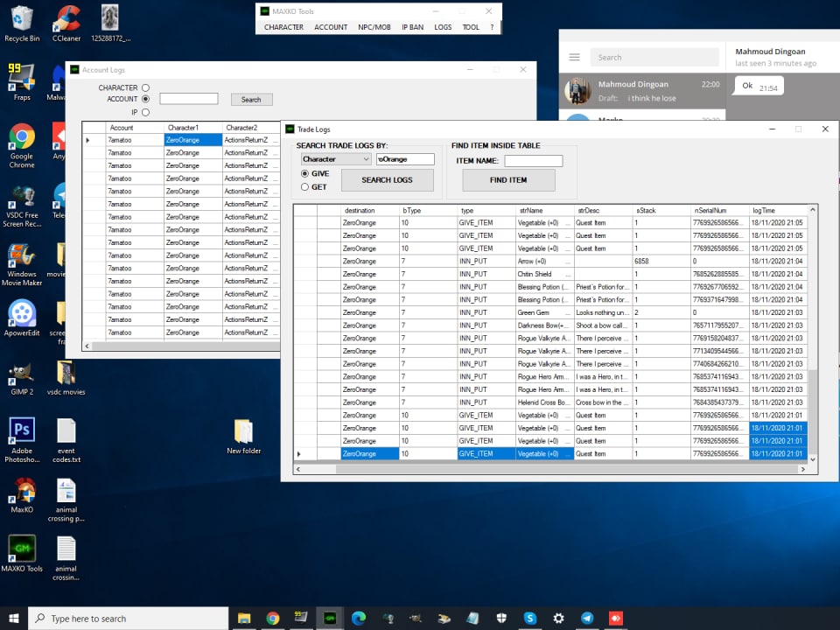Open NPC/MOB menu in MAXKO Tools
Image resolution: width=840 pixels, height=630 pixels.
click(374, 27)
